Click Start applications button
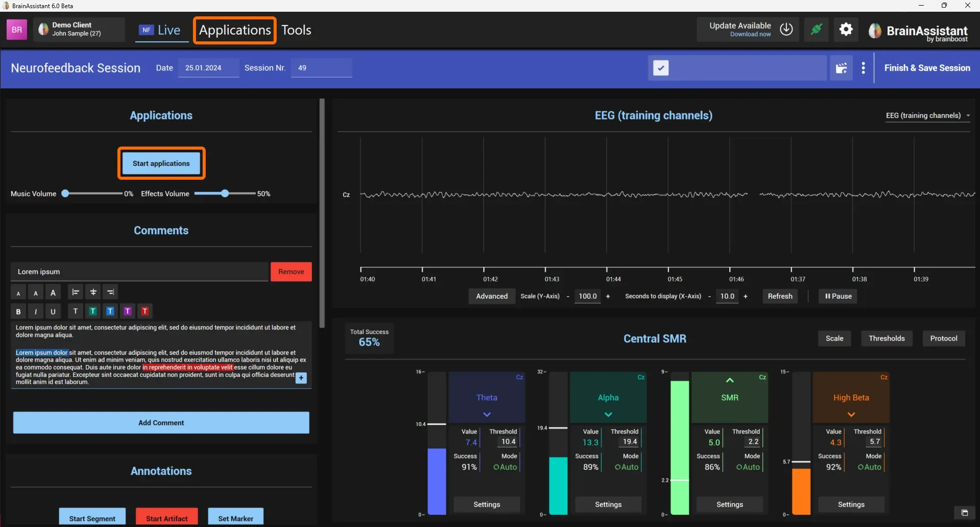980x527 pixels. (161, 163)
